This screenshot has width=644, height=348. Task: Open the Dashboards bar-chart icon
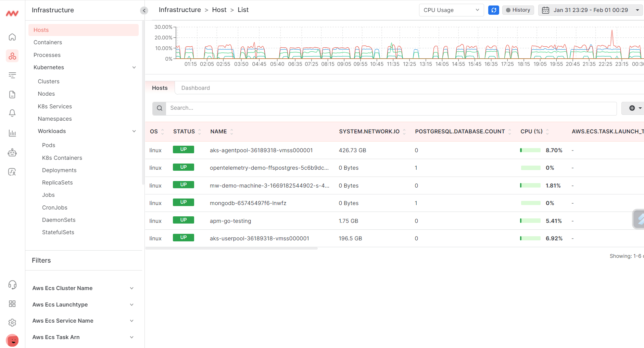(x=12, y=133)
